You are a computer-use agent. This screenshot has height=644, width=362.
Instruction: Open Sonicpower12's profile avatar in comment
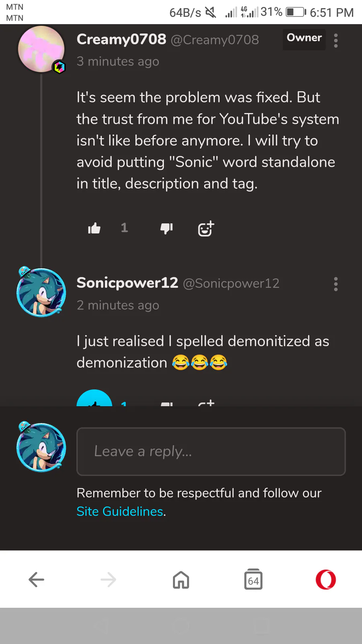[41, 293]
